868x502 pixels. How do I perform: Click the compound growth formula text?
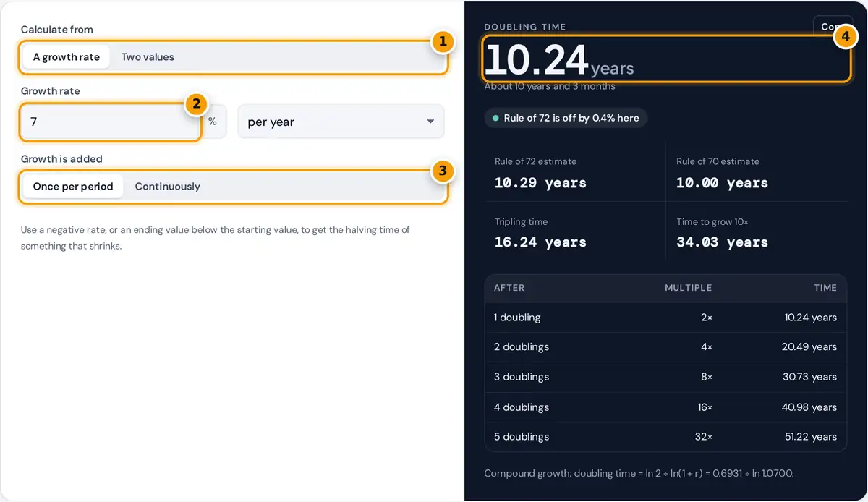tap(639, 474)
